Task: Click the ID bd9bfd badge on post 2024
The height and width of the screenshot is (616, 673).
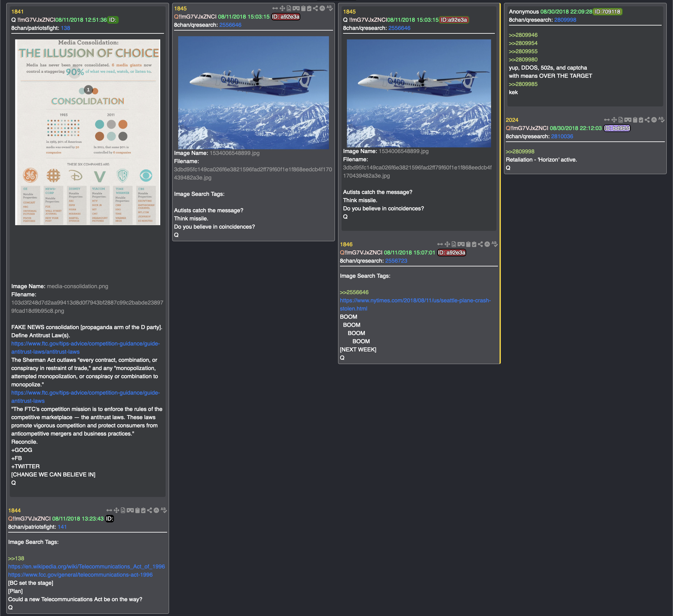Action: [x=617, y=128]
